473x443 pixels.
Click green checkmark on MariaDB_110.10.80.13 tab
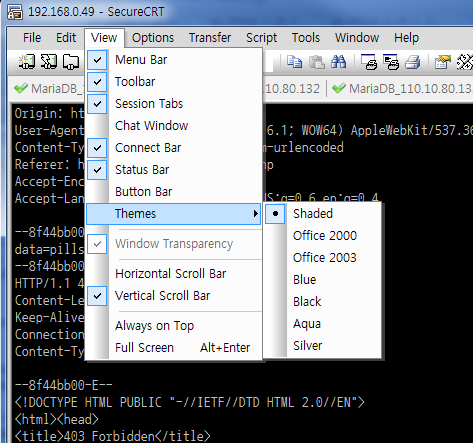339,89
